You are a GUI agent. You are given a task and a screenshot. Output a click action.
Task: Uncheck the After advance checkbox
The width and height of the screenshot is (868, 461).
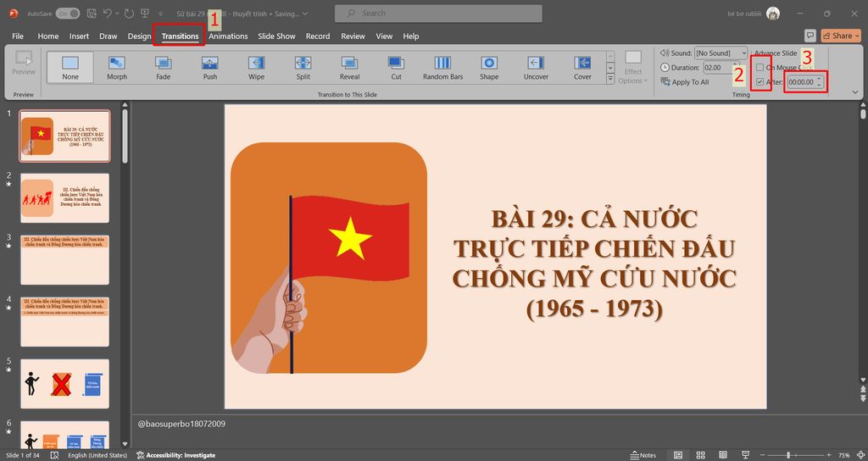(760, 82)
